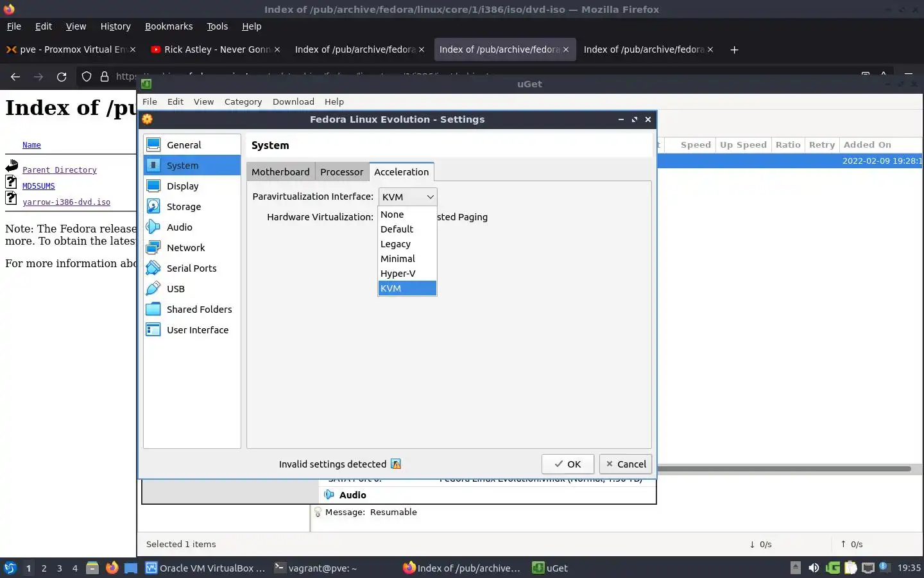
Task: Open the MD5SUMS file link
Action: pyautogui.click(x=38, y=186)
